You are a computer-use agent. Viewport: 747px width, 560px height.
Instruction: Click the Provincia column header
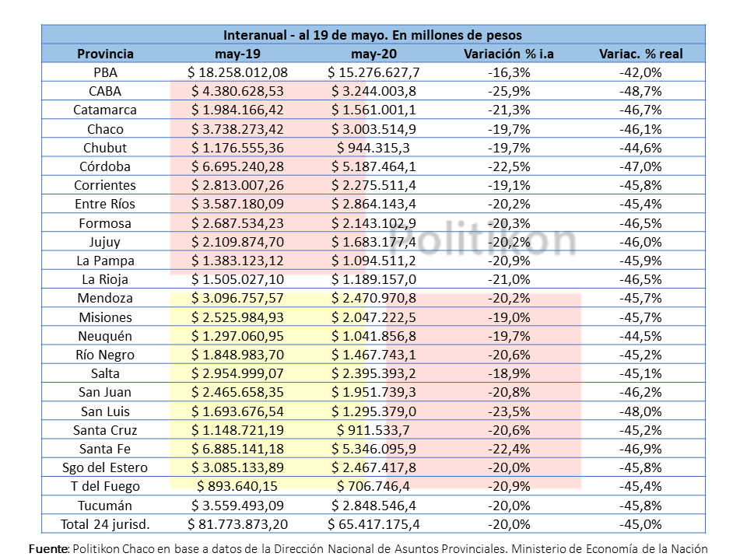point(105,54)
